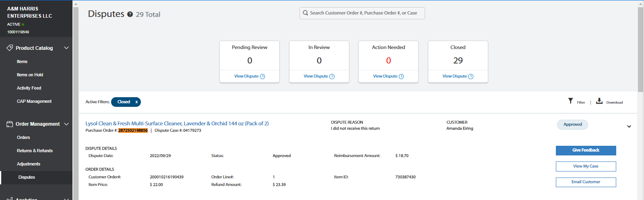This screenshot has width=644, height=200.
Task: Go to Orders page
Action: coord(23,137)
